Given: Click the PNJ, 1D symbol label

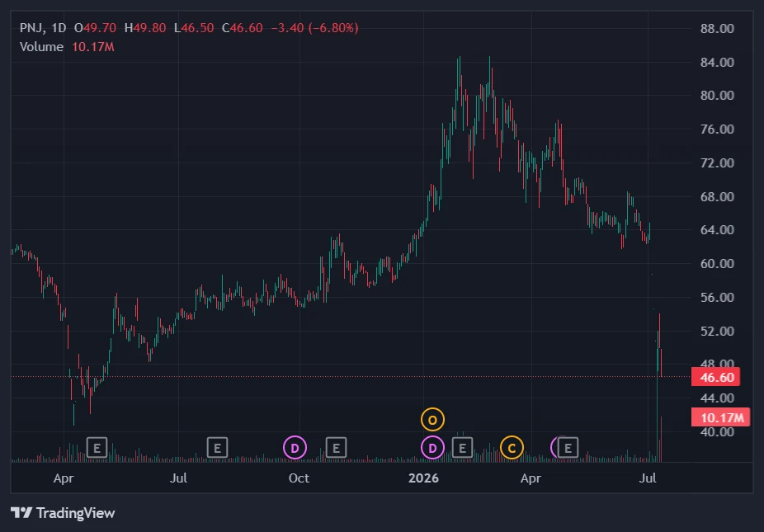Looking at the screenshot, I should pyautogui.click(x=43, y=28).
